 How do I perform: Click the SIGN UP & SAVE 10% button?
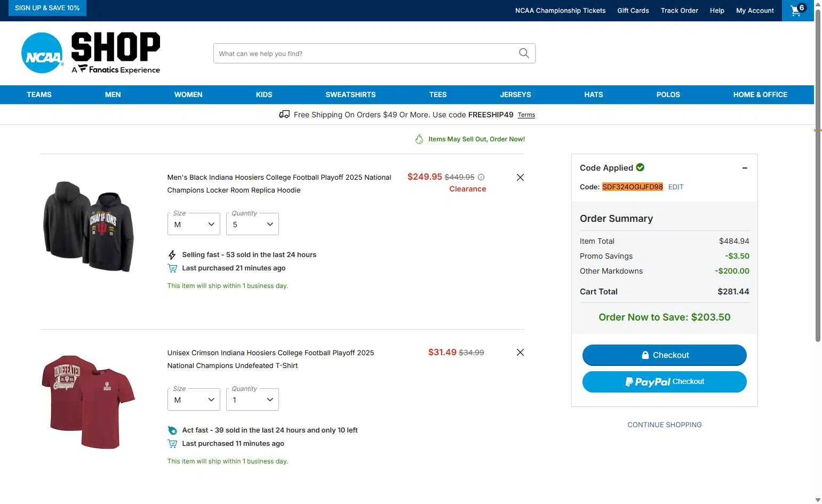click(47, 8)
